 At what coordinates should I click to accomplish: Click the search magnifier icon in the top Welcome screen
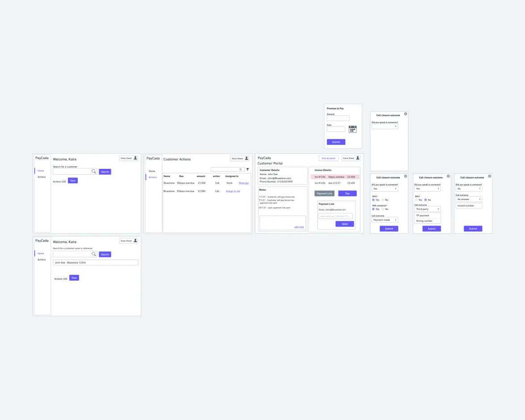click(x=94, y=171)
